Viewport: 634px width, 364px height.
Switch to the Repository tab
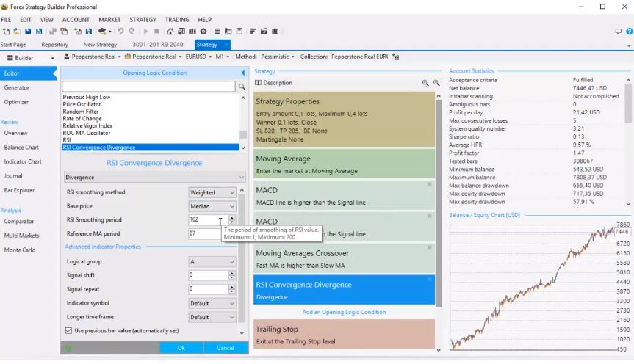pyautogui.click(x=54, y=45)
